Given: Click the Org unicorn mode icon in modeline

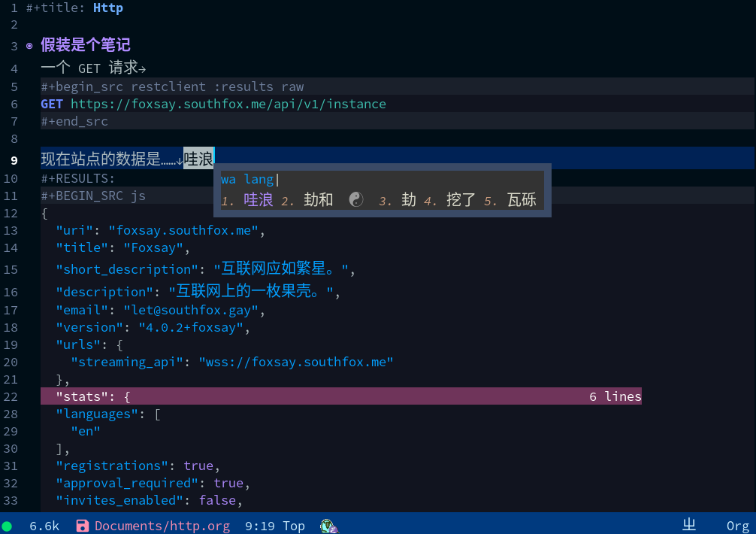Looking at the screenshot, I should tap(328, 526).
